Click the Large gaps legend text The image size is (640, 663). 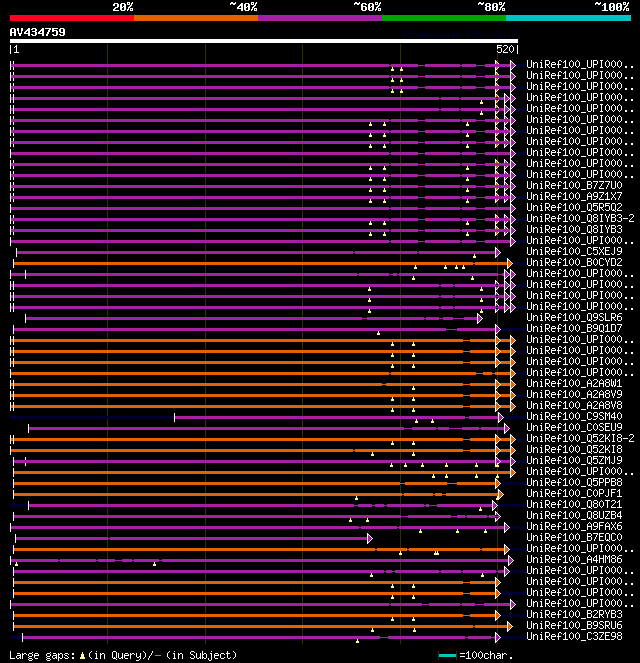[x=42, y=655]
